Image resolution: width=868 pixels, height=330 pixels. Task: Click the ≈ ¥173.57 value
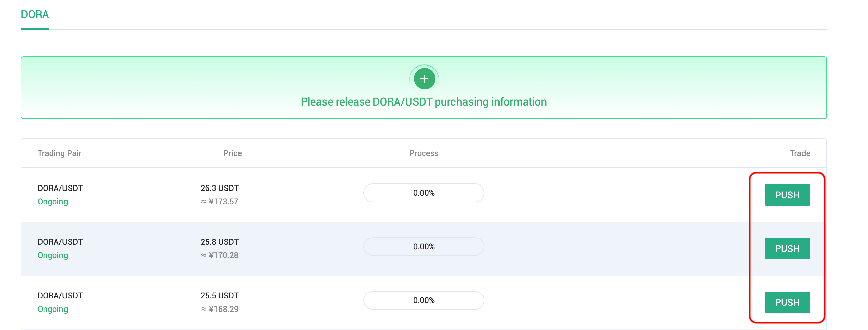pos(220,202)
